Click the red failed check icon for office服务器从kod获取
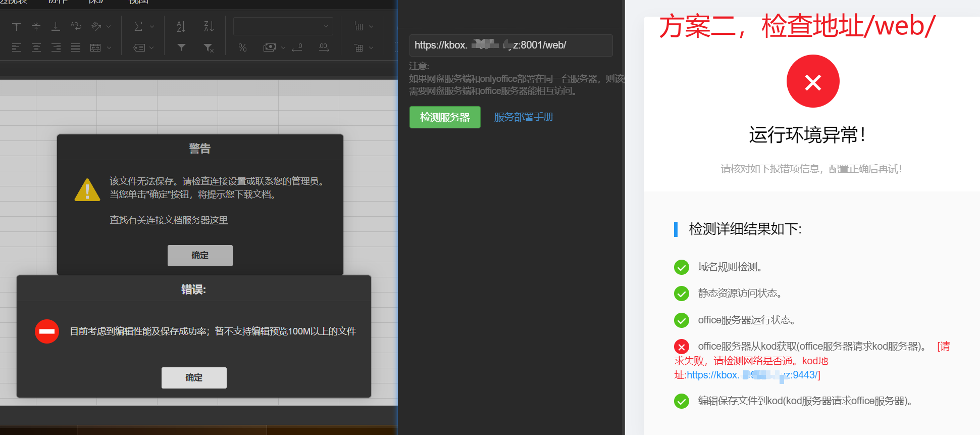 click(682, 347)
